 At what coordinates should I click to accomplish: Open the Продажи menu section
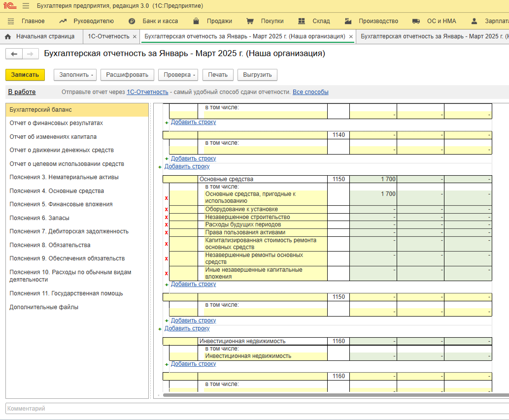tap(219, 21)
